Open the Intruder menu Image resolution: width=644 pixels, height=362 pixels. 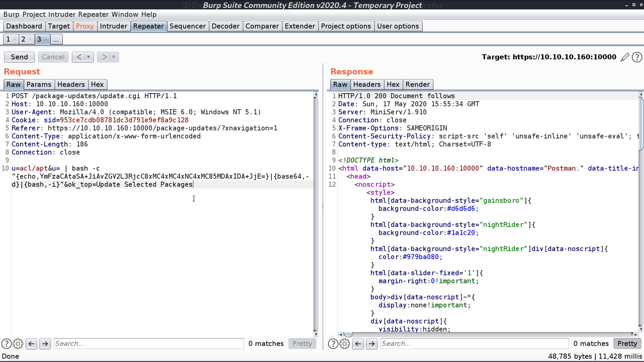click(x=62, y=14)
